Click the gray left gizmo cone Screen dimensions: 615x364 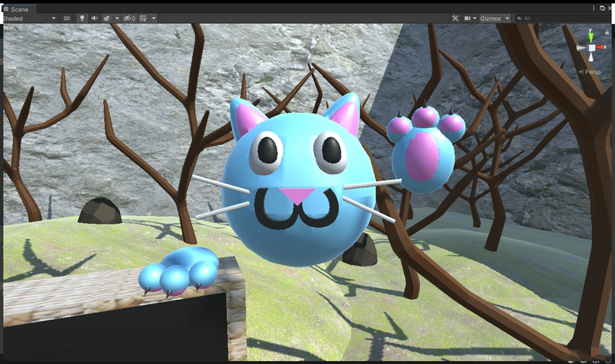pos(582,48)
